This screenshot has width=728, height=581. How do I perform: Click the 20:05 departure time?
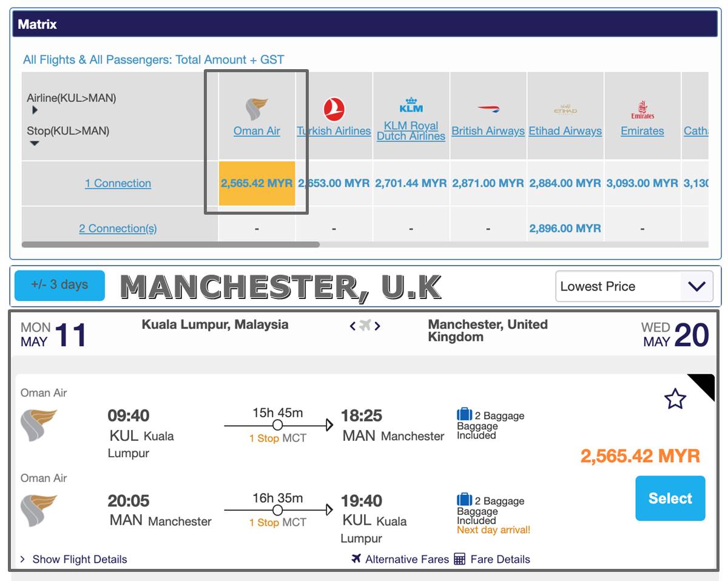129,501
